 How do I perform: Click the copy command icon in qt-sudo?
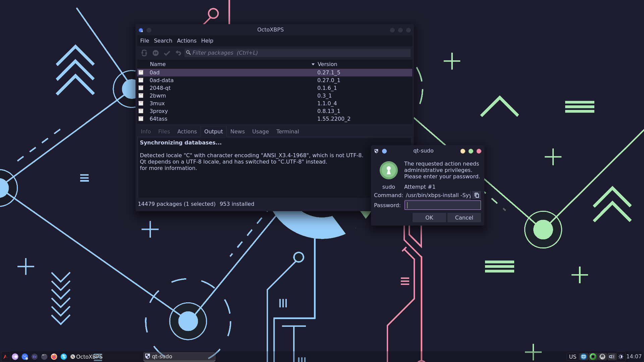pyautogui.click(x=477, y=195)
